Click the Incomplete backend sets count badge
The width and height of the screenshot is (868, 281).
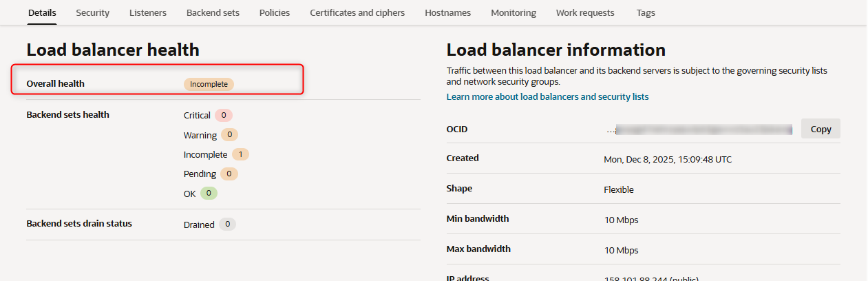240,154
